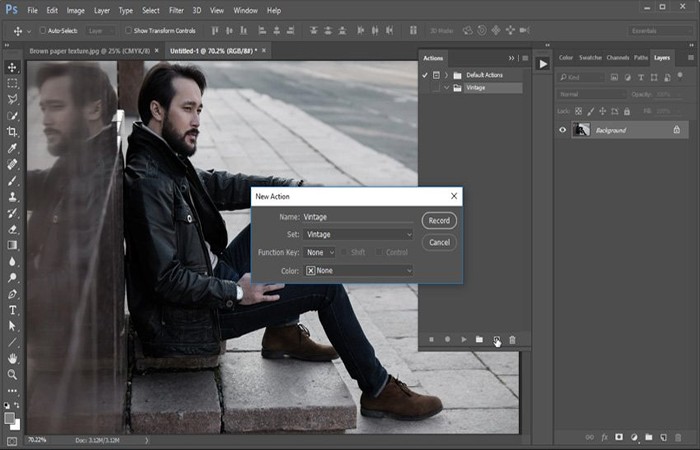Enable the Auto-Select checkbox
This screenshot has width=700, height=450.
pyautogui.click(x=43, y=30)
